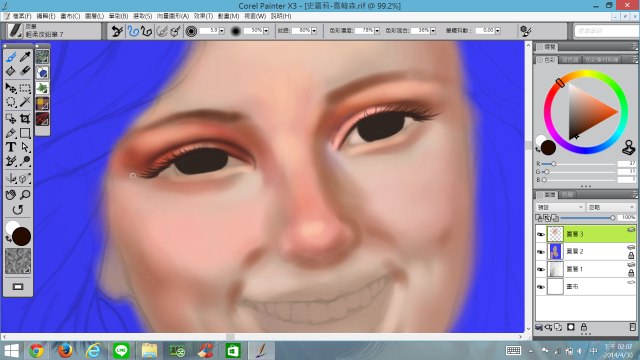Click the new layer icon in Layers panel
The image size is (640, 360).
coord(558,327)
